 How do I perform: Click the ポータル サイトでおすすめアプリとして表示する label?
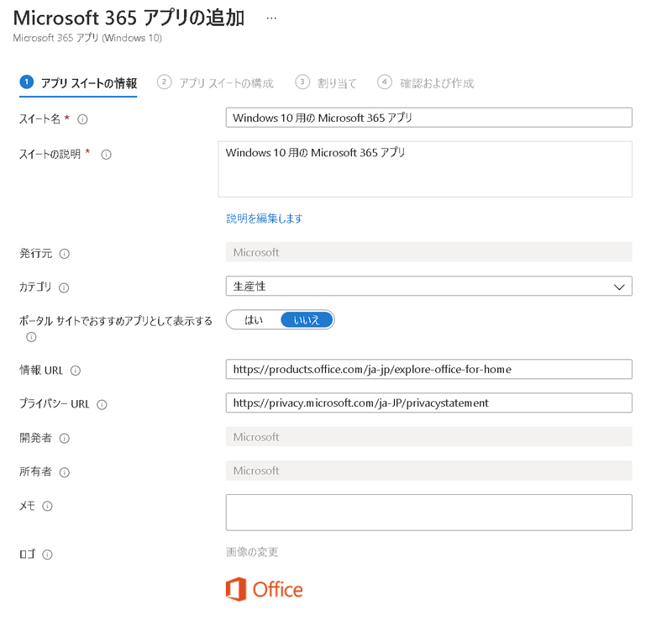tap(116, 321)
